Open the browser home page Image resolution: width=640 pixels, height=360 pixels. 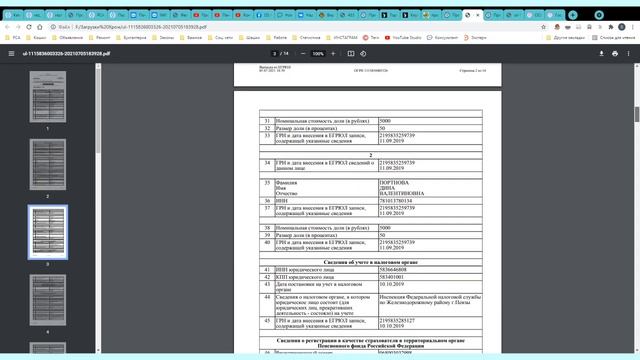click(x=40, y=27)
